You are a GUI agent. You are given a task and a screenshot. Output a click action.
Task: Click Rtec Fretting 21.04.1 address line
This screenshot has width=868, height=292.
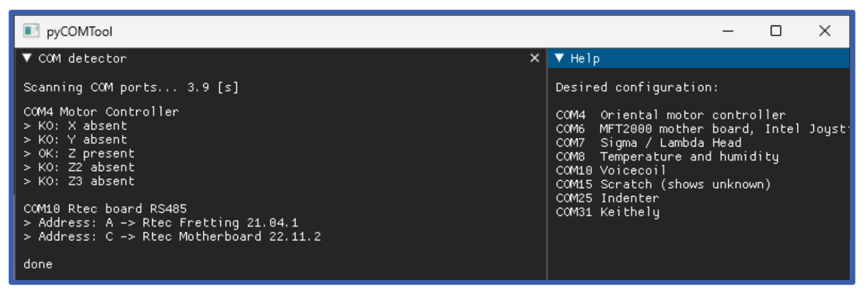161,223
